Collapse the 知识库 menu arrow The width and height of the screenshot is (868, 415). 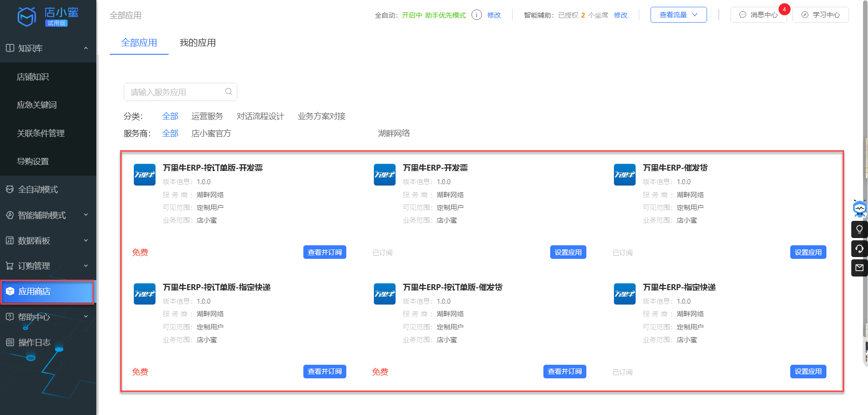(86, 48)
